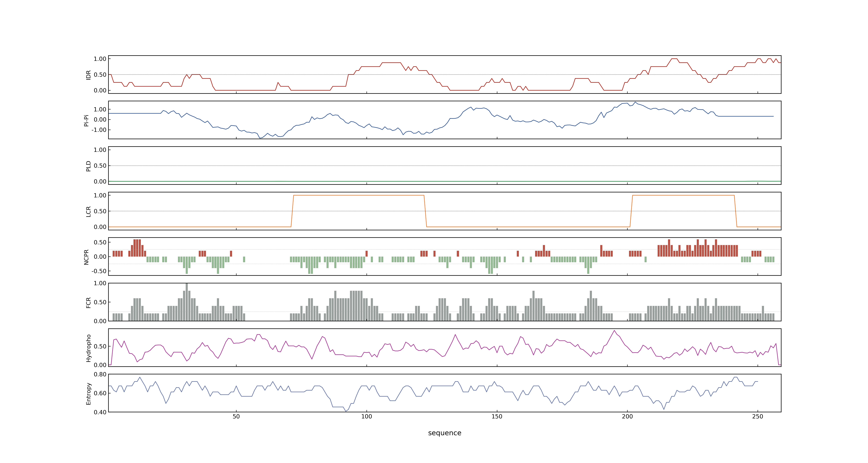The height and width of the screenshot is (463, 868).
Task: Click the -1.00 tick on the Pi-Pi axis
Action: point(99,130)
